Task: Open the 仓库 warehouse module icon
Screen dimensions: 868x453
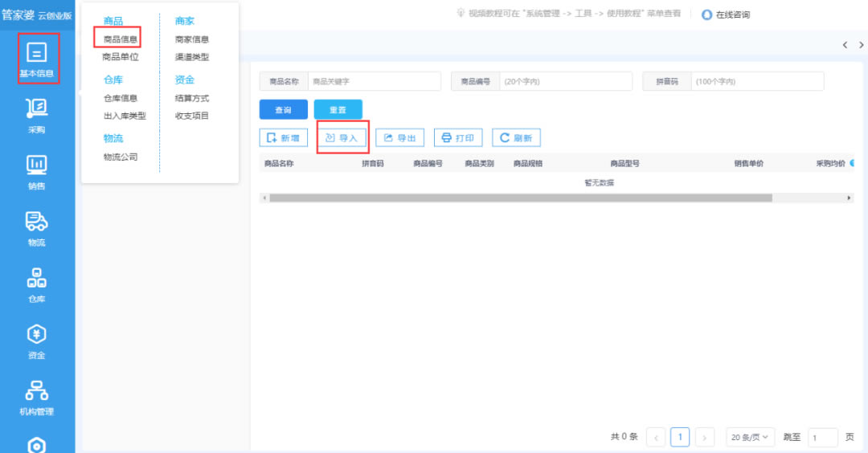Action: (37, 278)
